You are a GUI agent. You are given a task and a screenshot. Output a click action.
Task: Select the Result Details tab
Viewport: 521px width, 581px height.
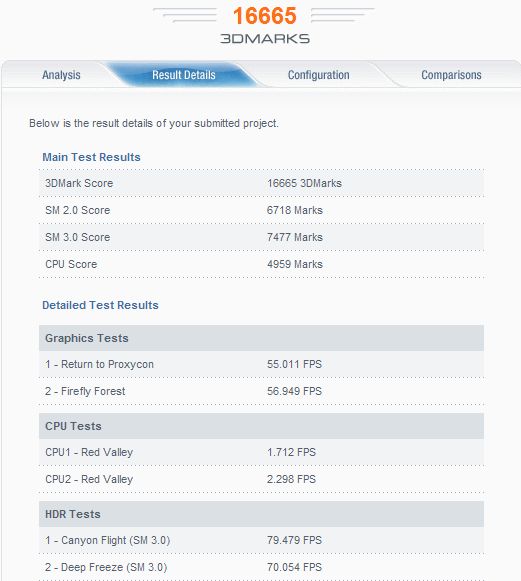[x=184, y=75]
